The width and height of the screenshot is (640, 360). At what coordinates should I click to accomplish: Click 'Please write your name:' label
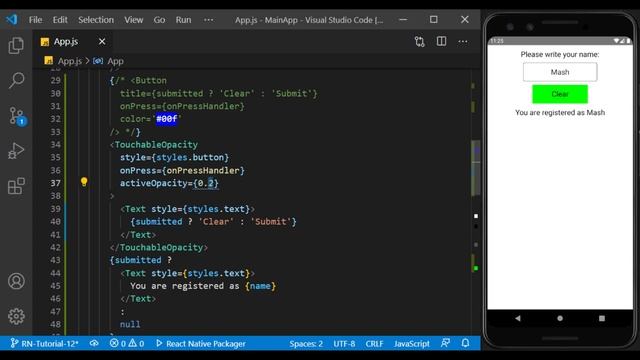tap(560, 54)
